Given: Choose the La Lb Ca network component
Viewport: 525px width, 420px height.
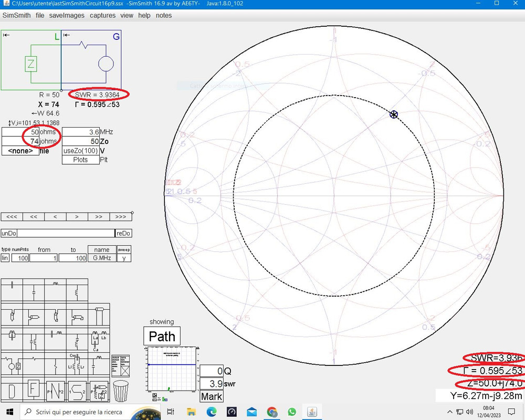Looking at the screenshot, I should 99,340.
